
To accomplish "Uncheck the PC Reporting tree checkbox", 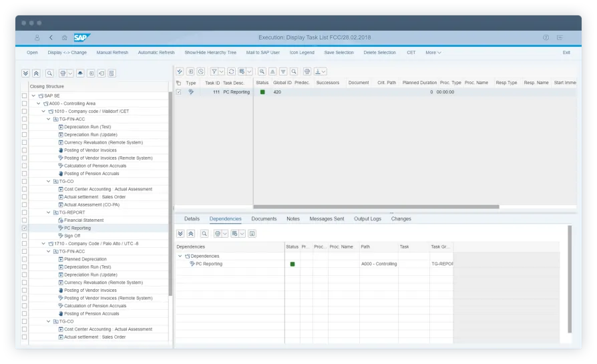I will point(25,228).
